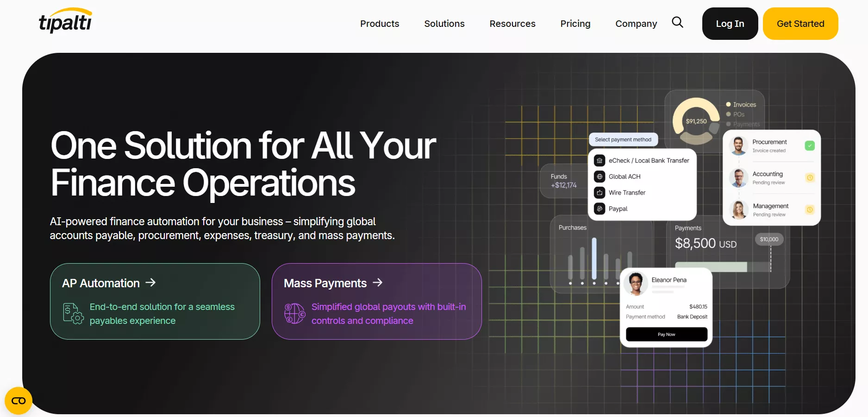Click the Accounting avatar photo
The height and width of the screenshot is (417, 868).
(738, 178)
